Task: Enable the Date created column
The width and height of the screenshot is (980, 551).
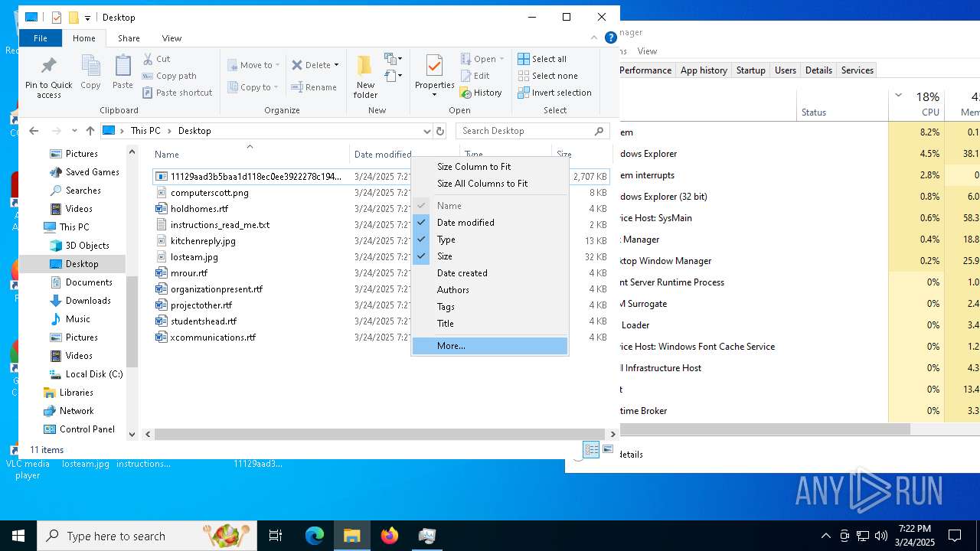Action: [x=490, y=273]
